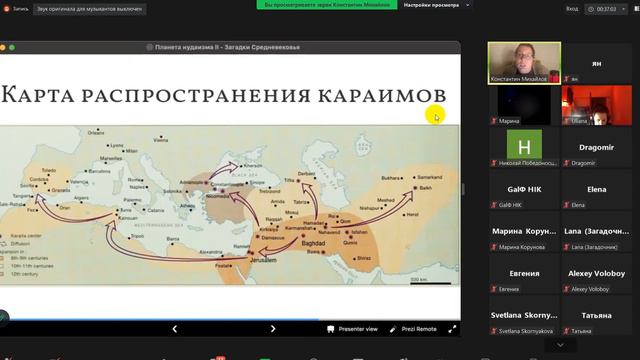This screenshot has width=640, height=360.
Task: Click the slide heading Карта распространения караимов
Action: click(x=224, y=95)
